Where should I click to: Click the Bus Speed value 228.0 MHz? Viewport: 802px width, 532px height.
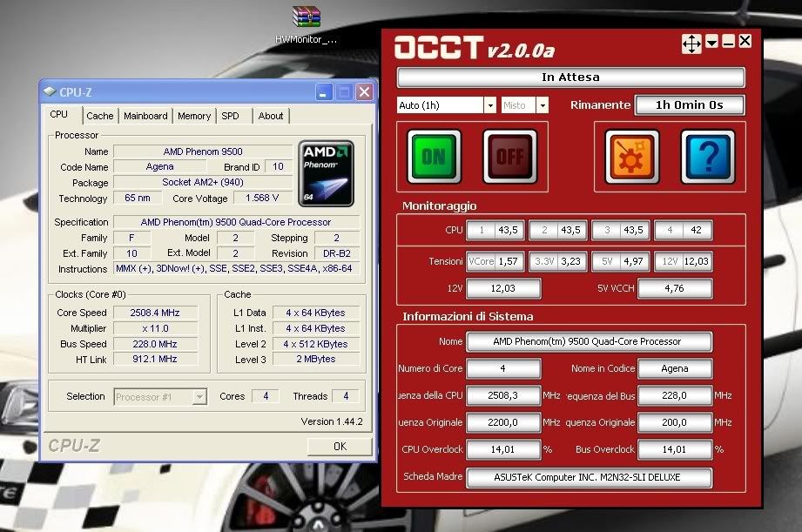pos(155,344)
